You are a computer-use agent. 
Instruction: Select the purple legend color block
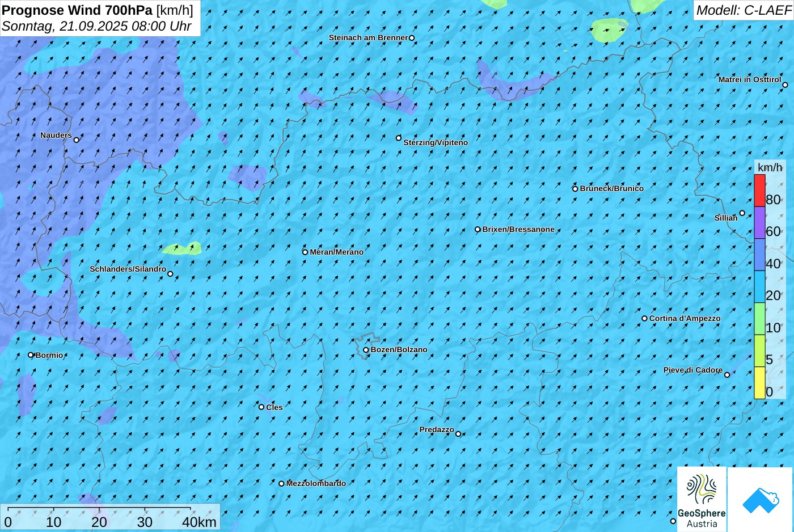[759, 222]
